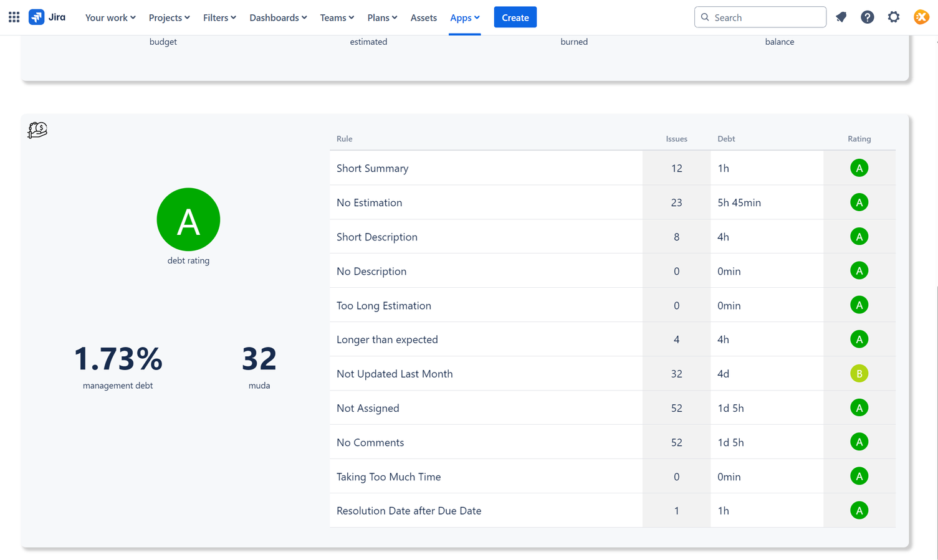Open the notifications bell icon
The width and height of the screenshot is (938, 560).
pyautogui.click(x=841, y=17)
